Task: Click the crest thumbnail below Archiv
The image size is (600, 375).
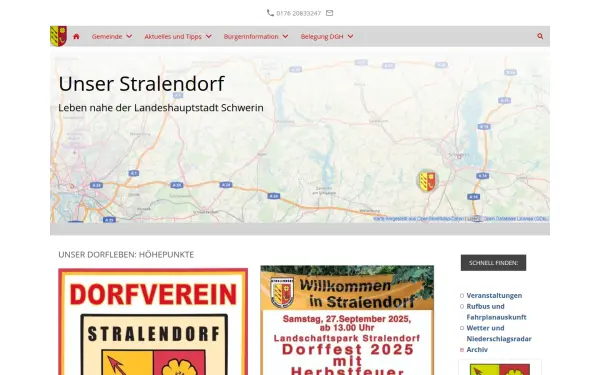Action: pyautogui.click(x=500, y=368)
